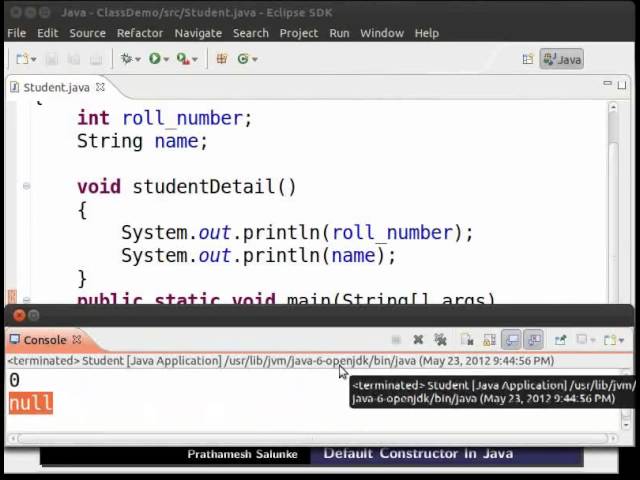Click the Terminate icon in Console toolbar
Image resolution: width=640 pixels, height=480 pixels.
pyautogui.click(x=396, y=340)
